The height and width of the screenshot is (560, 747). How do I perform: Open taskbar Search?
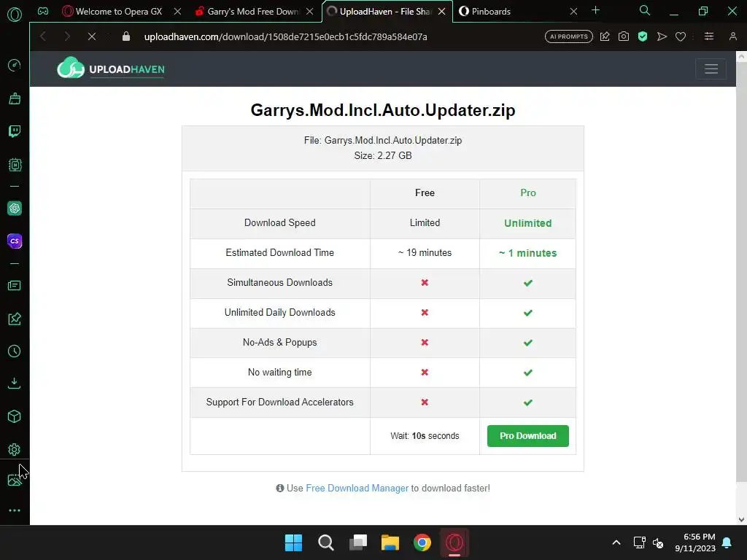tap(326, 542)
